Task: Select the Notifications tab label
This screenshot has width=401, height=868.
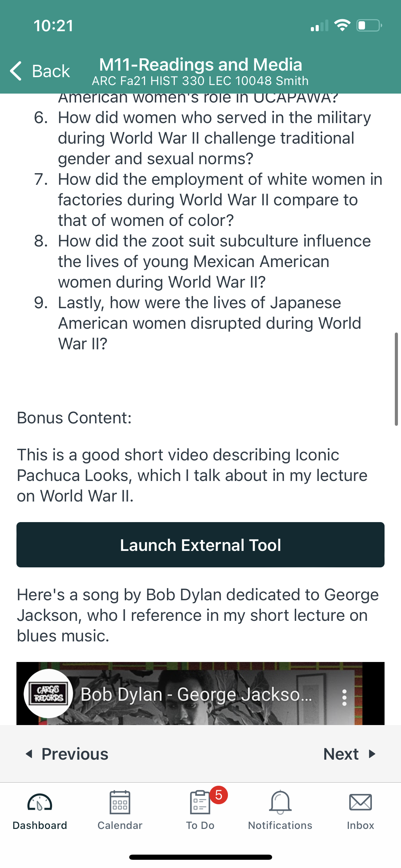Action: point(280,825)
